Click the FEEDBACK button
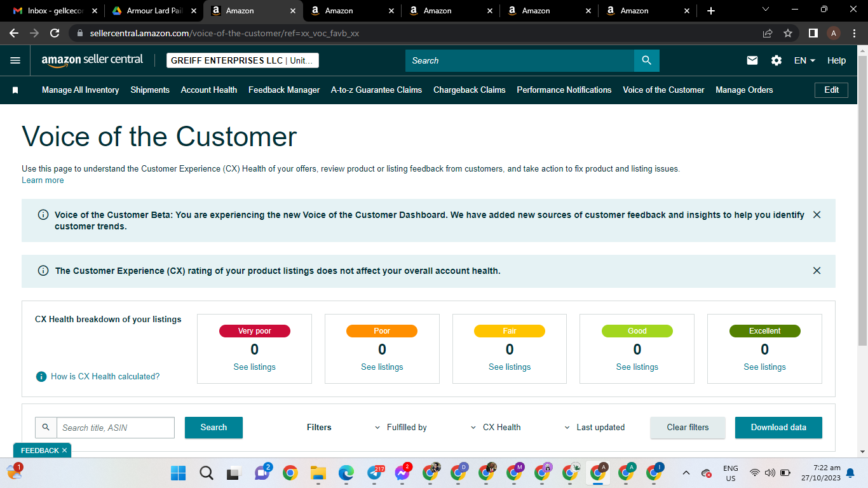Image resolution: width=868 pixels, height=488 pixels. pyautogui.click(x=40, y=451)
